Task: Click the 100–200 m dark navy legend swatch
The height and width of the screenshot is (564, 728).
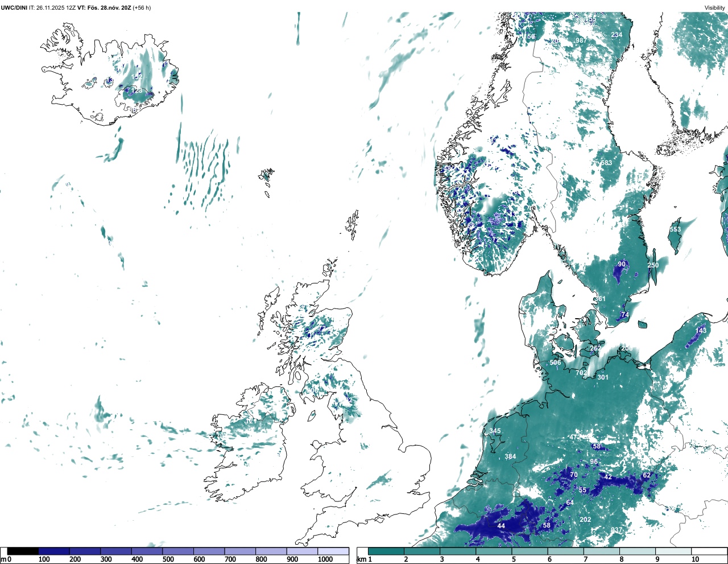Action: tap(54, 551)
